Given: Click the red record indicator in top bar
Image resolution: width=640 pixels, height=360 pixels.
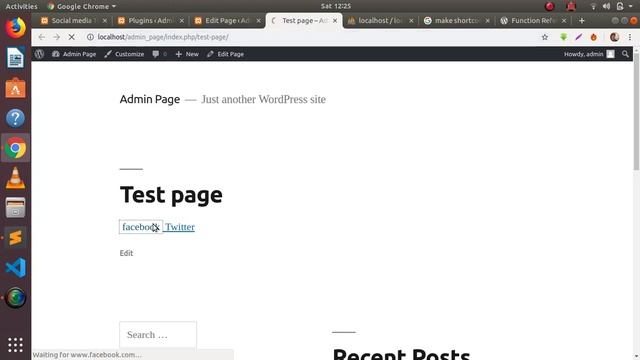Looking at the screenshot, I should [550, 6].
